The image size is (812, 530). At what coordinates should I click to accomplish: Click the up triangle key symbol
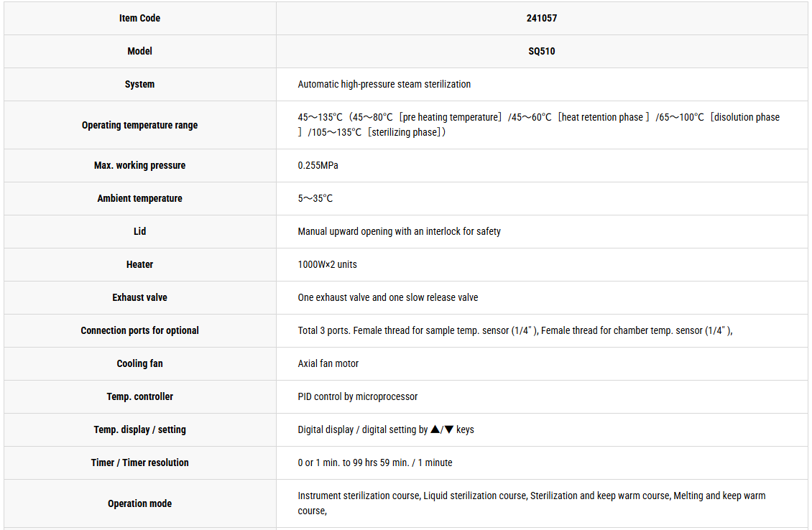point(435,429)
